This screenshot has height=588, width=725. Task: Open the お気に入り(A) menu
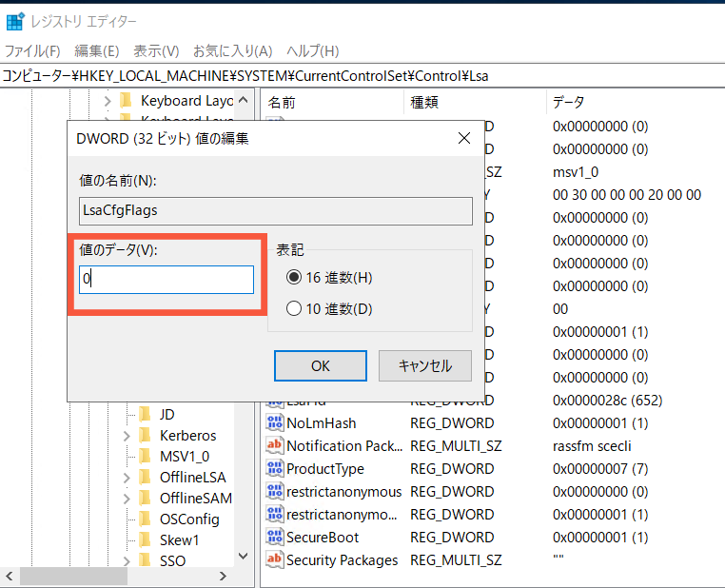pos(232,50)
